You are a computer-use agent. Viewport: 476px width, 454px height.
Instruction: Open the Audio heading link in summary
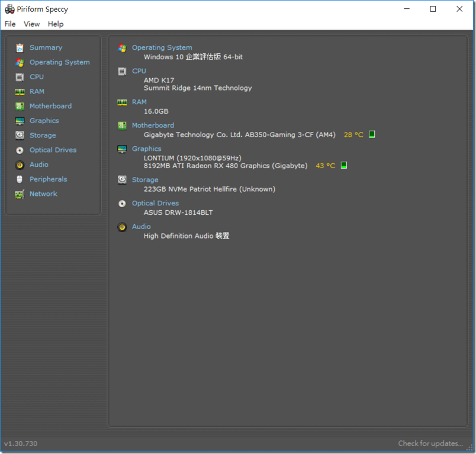click(141, 227)
